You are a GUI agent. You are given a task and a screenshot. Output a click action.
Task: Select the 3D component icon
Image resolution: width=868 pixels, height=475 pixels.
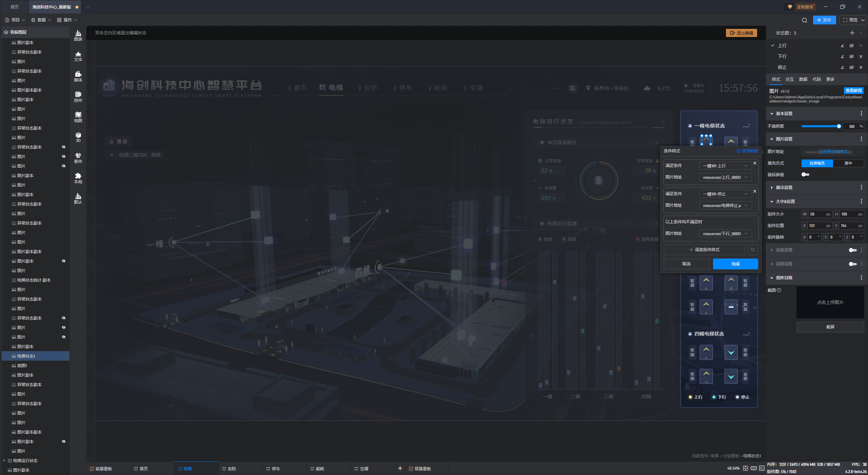click(x=78, y=137)
